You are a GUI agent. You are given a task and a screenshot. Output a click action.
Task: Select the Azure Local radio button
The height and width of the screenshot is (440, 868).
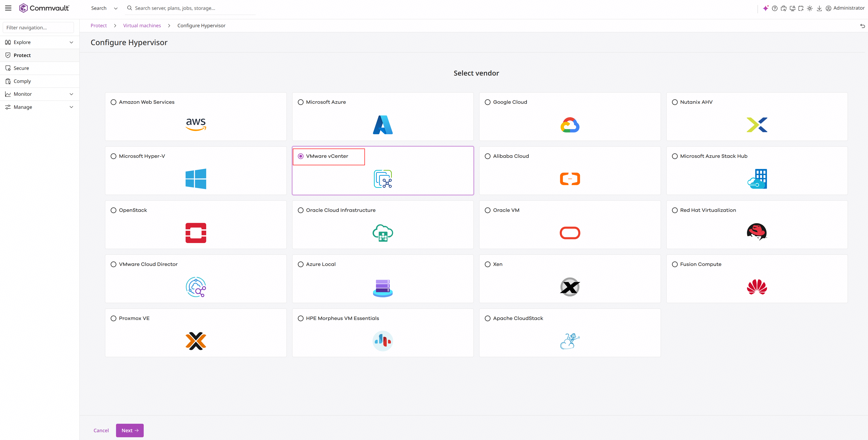[300, 264]
